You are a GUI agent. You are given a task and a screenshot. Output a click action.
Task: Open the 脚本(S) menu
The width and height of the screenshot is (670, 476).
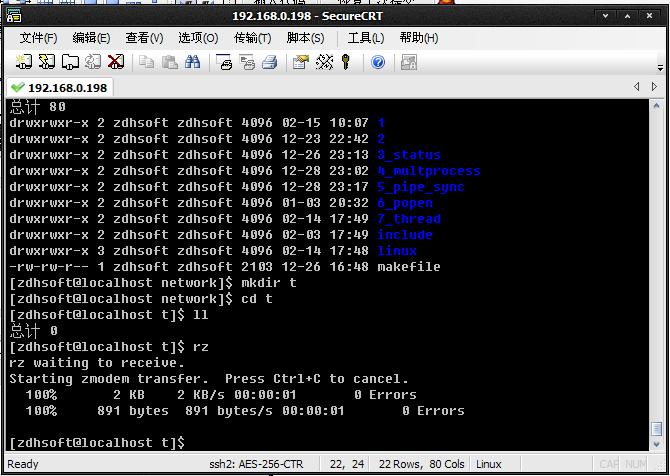pos(305,38)
